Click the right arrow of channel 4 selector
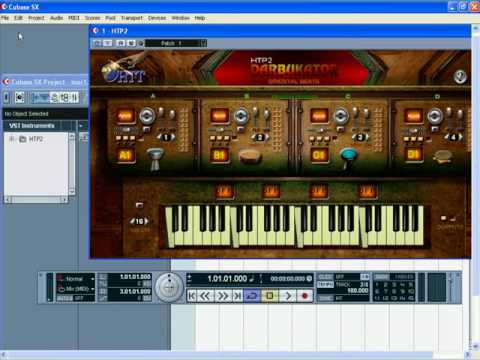Image resolution: width=480 pixels, height=360 pixels. pyautogui.click(x=461, y=137)
